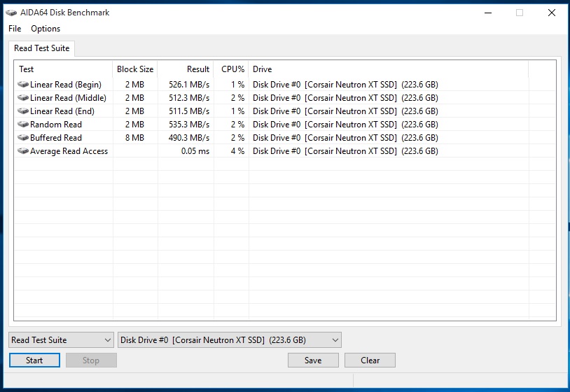Screen dimensions: 570x392
Task: Click the 511.5 MB/s result value
Action: (189, 111)
